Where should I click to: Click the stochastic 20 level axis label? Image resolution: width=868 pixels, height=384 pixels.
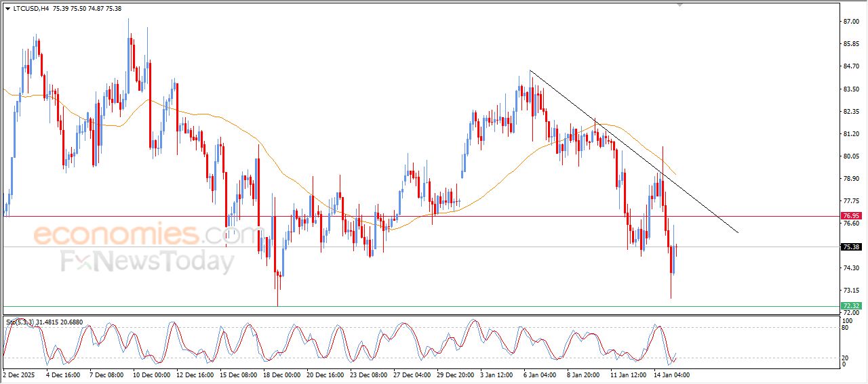pyautogui.click(x=846, y=357)
